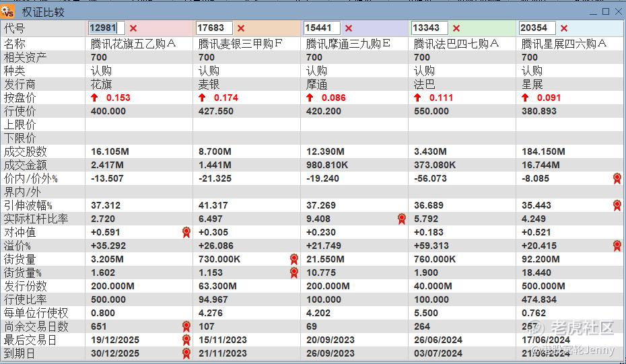
Task: Click turnover volume 184.150M
Action: (x=543, y=151)
